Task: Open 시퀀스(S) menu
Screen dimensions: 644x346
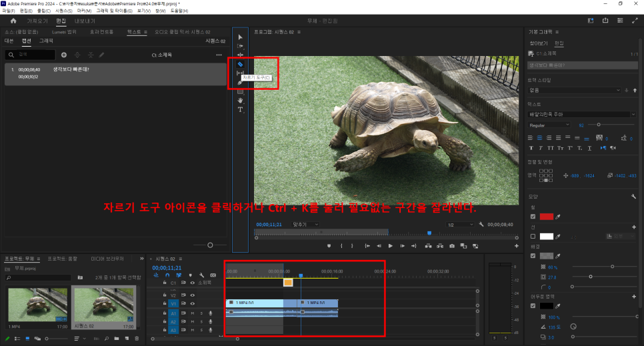Action: click(x=63, y=11)
